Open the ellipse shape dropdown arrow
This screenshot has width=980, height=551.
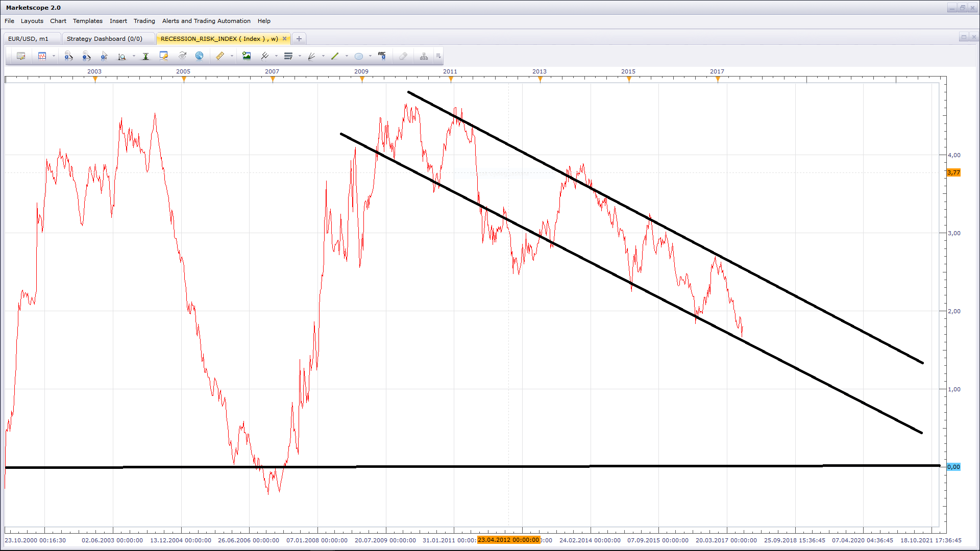[x=370, y=56]
